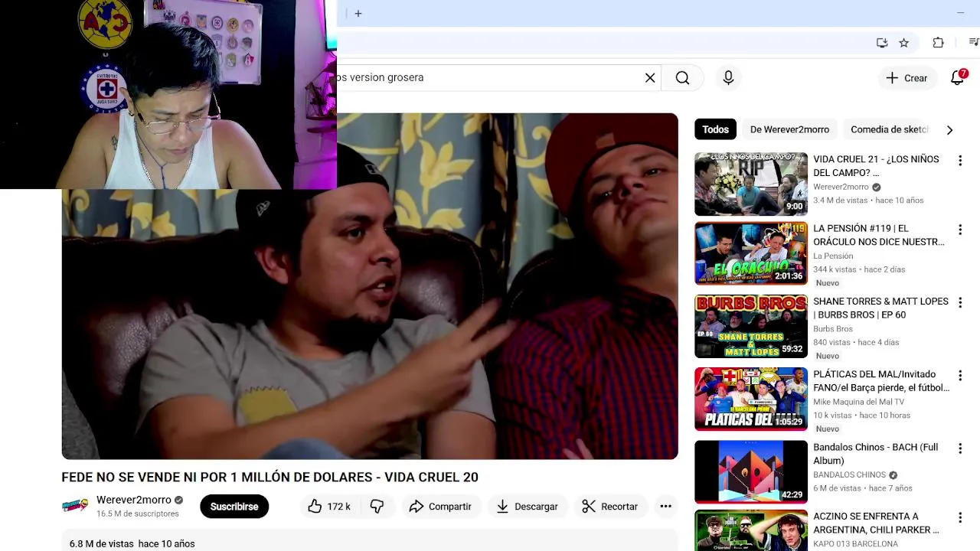
Task: Open title 'SHANE TORRES & MATT LOPES'
Action: point(880,308)
